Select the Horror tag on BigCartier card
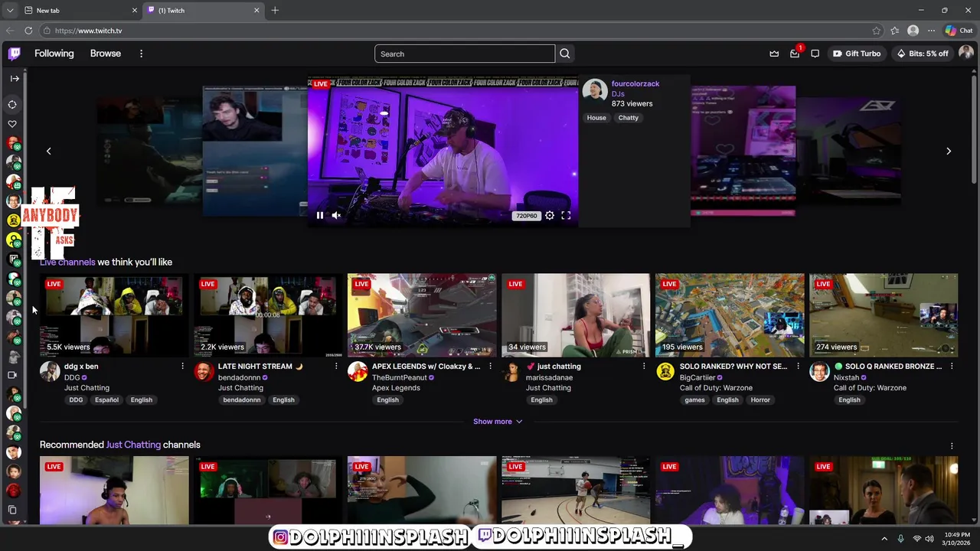 pos(760,400)
